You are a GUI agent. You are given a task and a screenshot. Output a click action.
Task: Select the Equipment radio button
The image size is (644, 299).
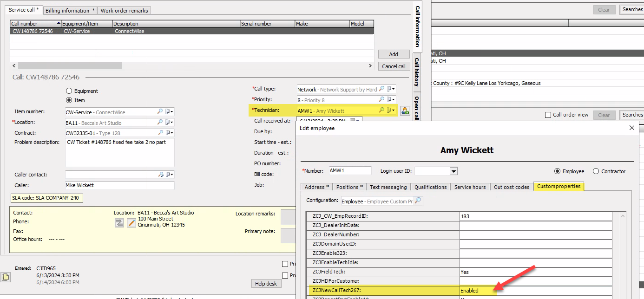click(69, 91)
